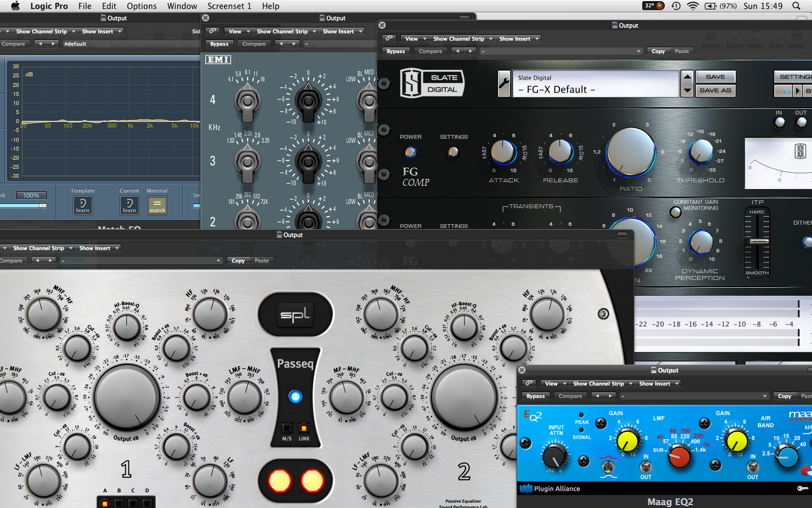Image resolution: width=812 pixels, height=508 pixels.
Task: Open the preset dropdown in Passeq window
Action: [x=141, y=260]
